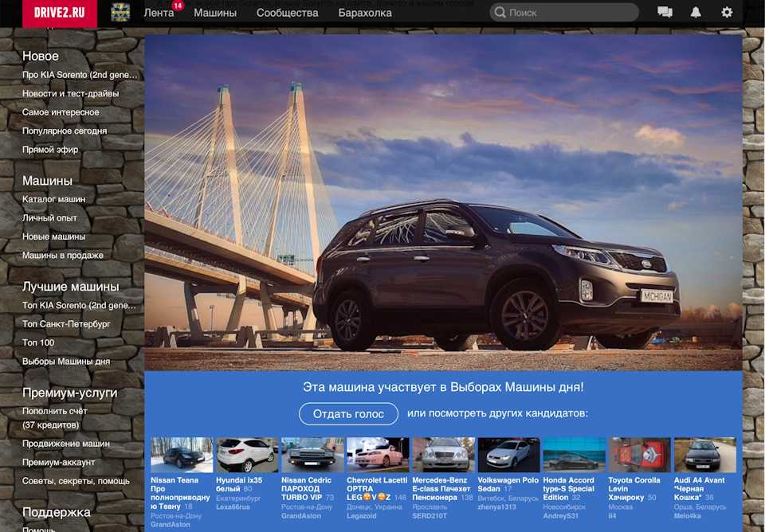This screenshot has width=765, height=532.
Task: Open Honda Accord type-S thumbnail
Action: 574,455
